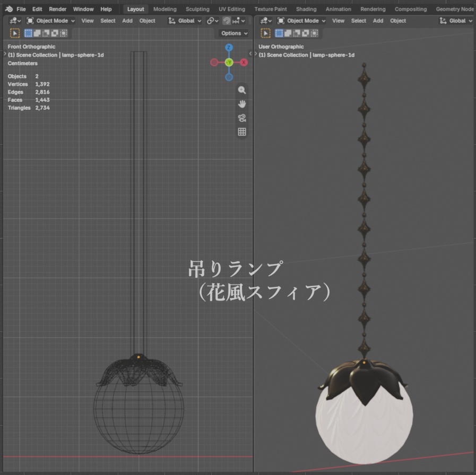Open Global transform orientation dropdown, left viewport
The height and width of the screenshot is (475, 476).
[185, 21]
